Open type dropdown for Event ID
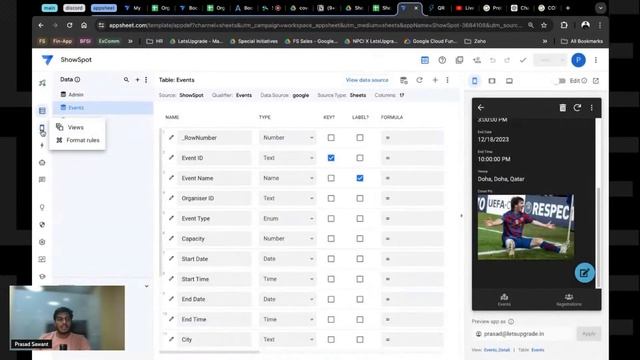The image size is (640, 360). (287, 158)
